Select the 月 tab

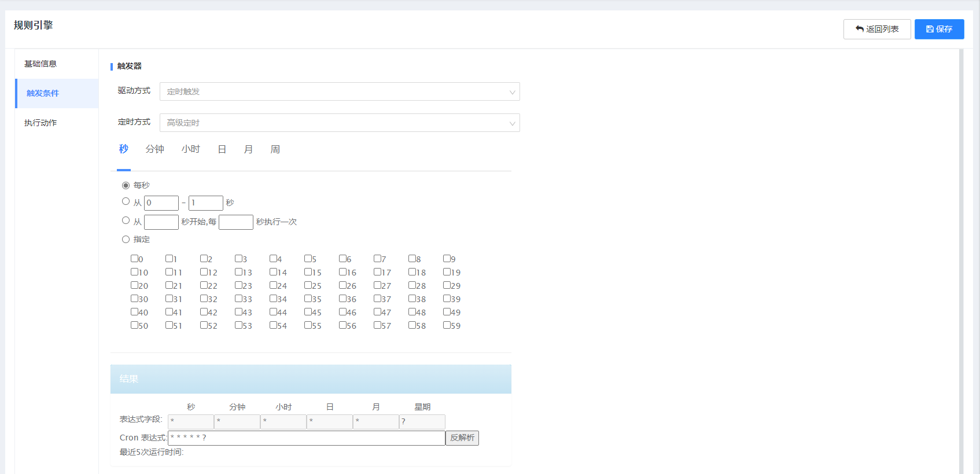pyautogui.click(x=248, y=149)
